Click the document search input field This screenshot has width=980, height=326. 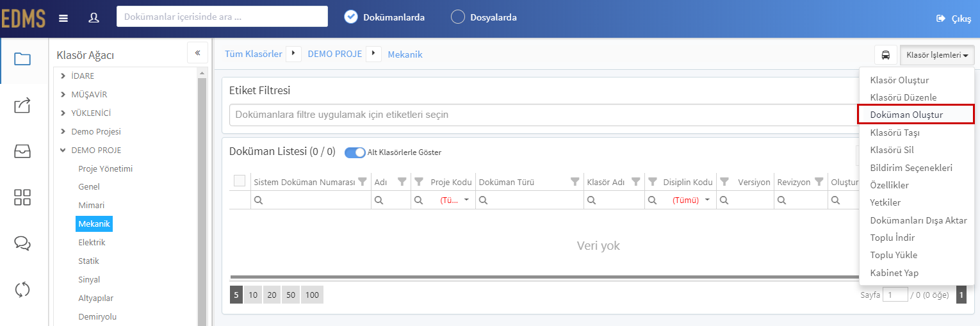click(222, 17)
